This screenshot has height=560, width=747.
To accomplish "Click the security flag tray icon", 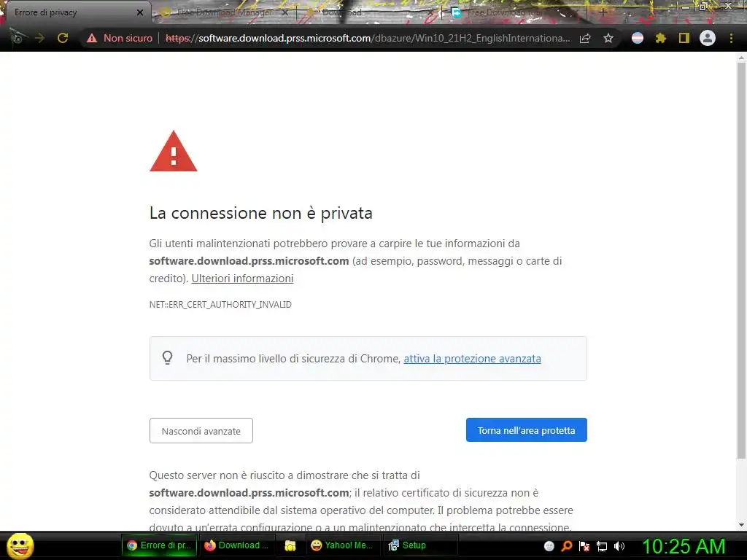I will click(584, 546).
